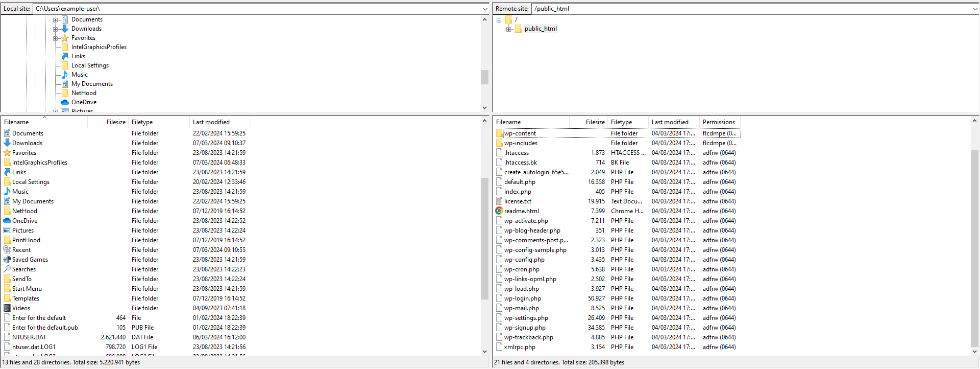Open the Remote site path dropdown
The image size is (980, 369).
(x=975, y=9)
